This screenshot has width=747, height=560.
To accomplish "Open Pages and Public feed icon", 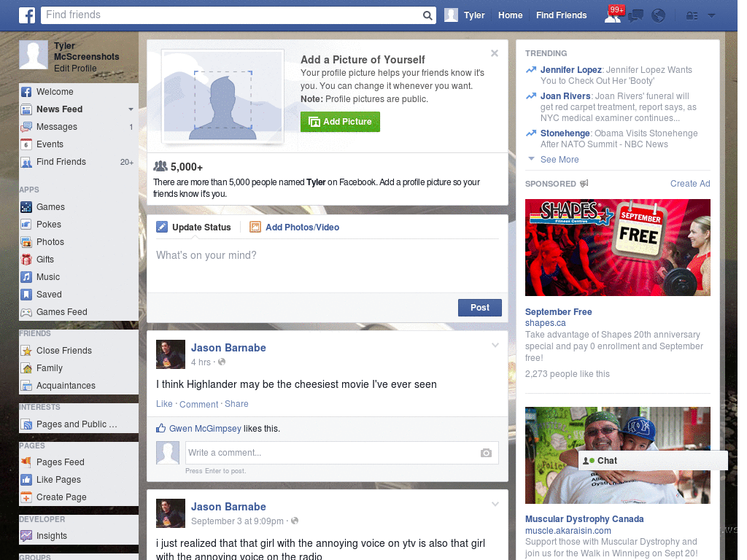I will click(26, 424).
